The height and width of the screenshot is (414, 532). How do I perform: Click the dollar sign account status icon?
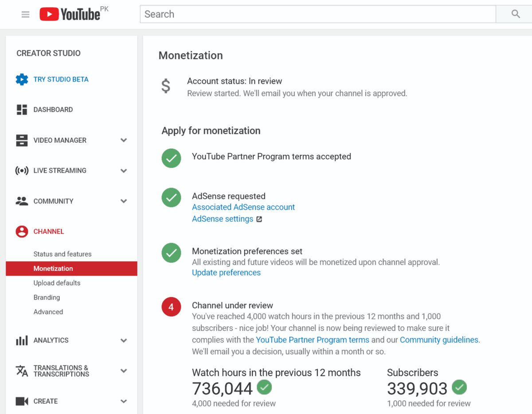165,86
